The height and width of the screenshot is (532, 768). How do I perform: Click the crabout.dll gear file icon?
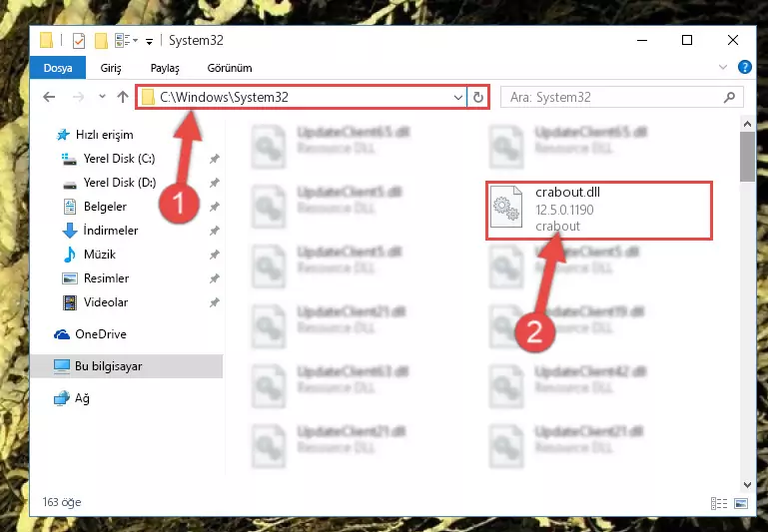[506, 207]
